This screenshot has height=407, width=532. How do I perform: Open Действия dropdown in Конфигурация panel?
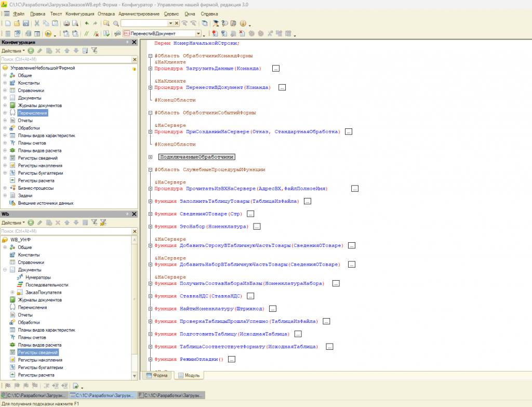[x=13, y=50]
